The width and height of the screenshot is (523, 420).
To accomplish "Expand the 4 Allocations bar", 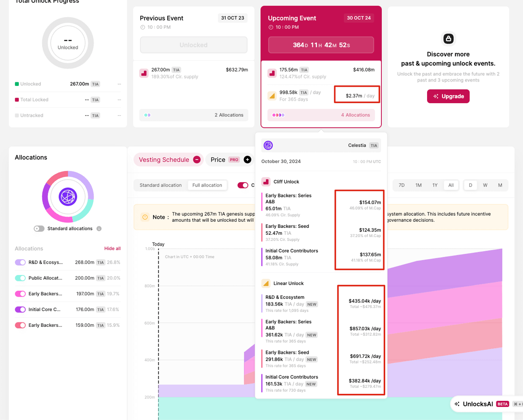I will coord(321,115).
